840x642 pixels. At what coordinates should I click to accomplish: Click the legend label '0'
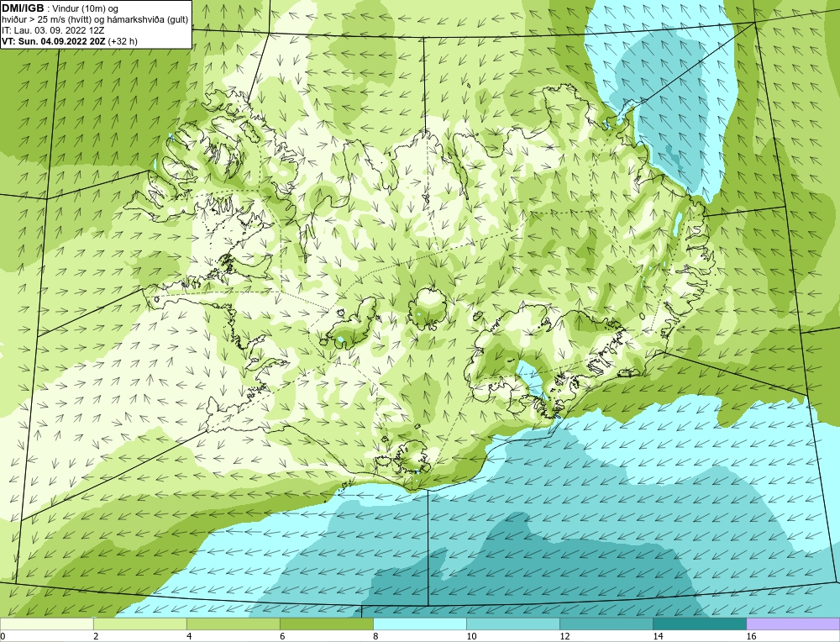tap(3, 636)
